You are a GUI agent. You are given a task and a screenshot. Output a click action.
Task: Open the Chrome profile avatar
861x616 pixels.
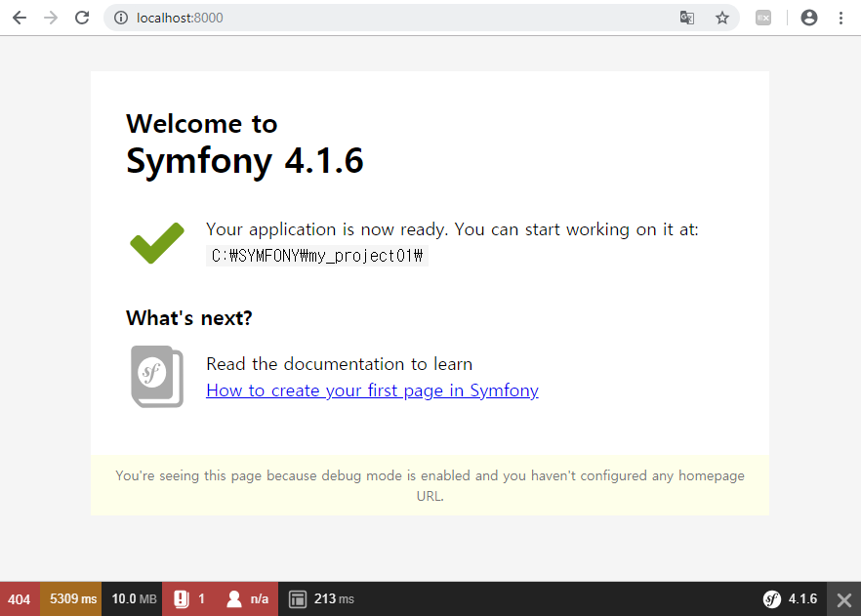[x=808, y=18]
